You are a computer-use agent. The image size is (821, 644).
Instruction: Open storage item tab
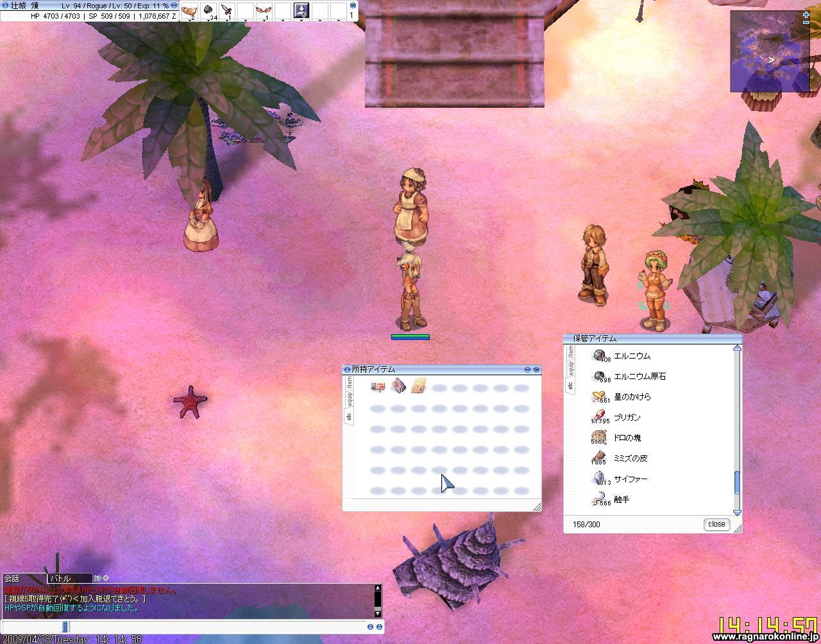[570, 352]
